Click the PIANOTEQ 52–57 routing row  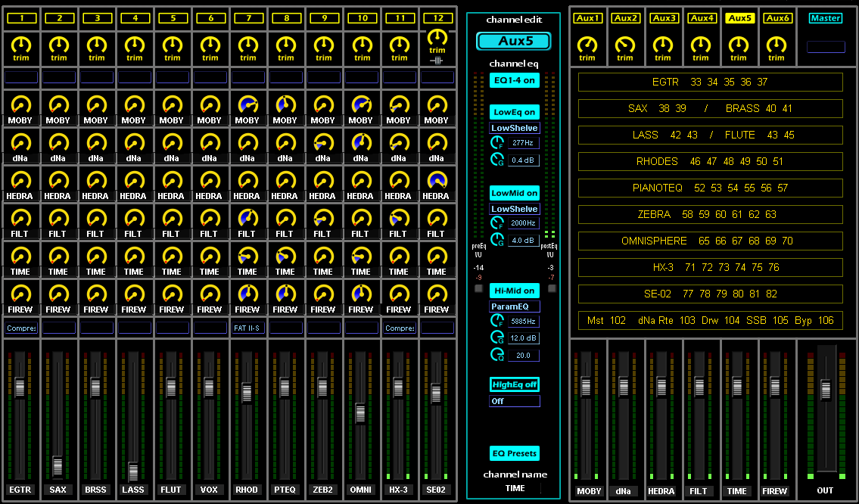click(x=710, y=188)
